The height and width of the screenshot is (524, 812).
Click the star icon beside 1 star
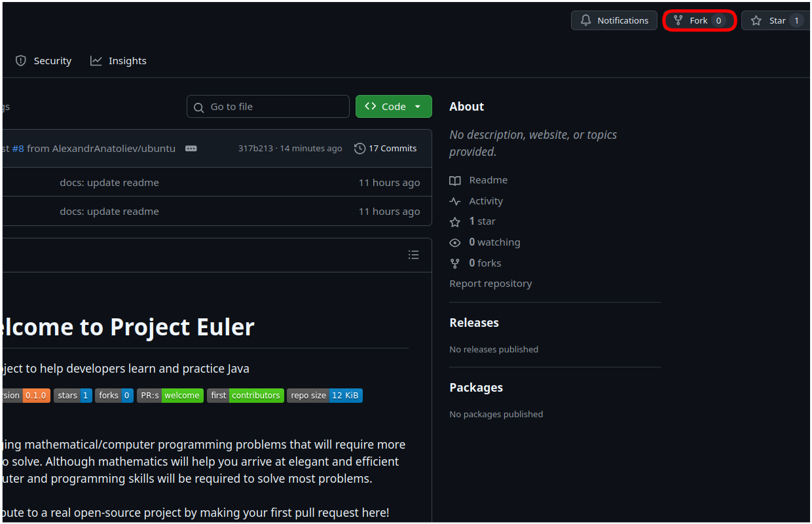pyautogui.click(x=455, y=222)
